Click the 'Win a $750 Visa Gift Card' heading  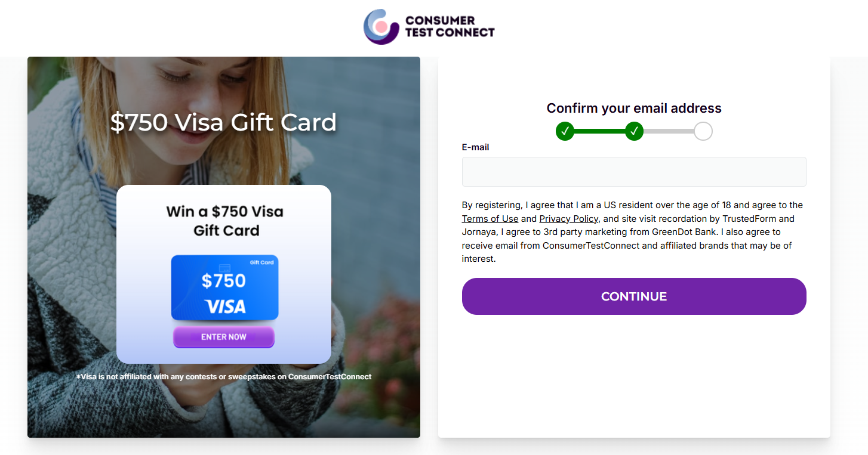coord(225,221)
